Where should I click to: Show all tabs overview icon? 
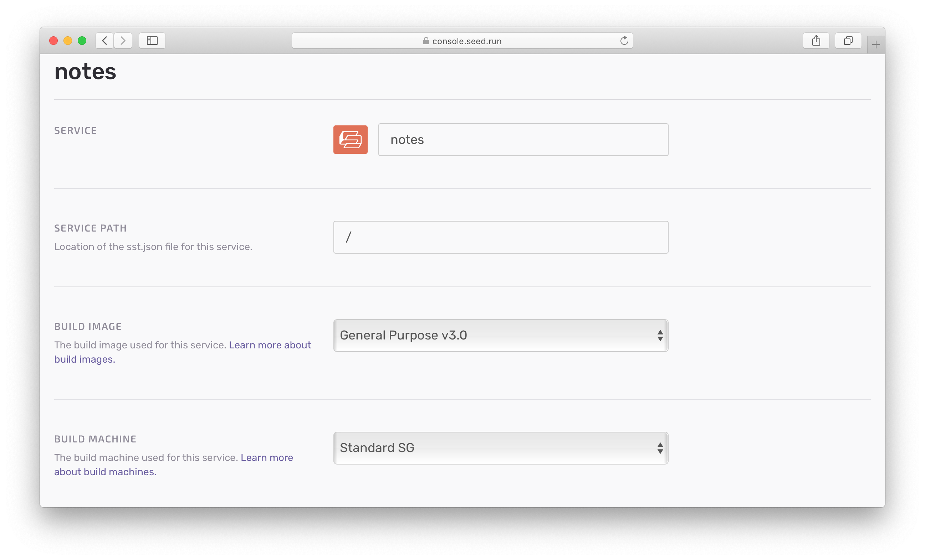tap(848, 41)
